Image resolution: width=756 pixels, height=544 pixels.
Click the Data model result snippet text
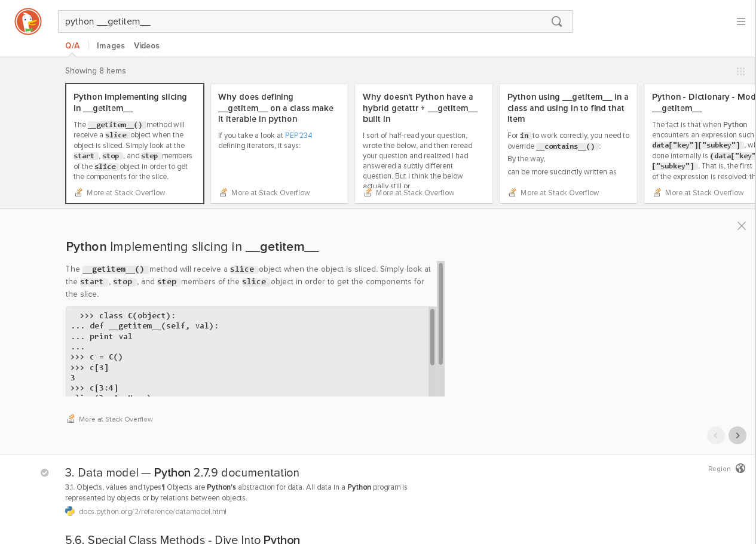(236, 493)
